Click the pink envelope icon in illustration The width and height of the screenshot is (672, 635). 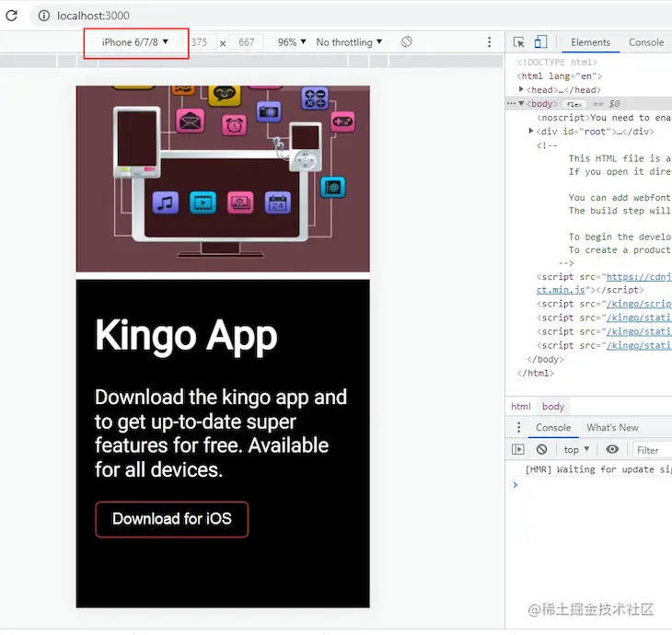191,121
